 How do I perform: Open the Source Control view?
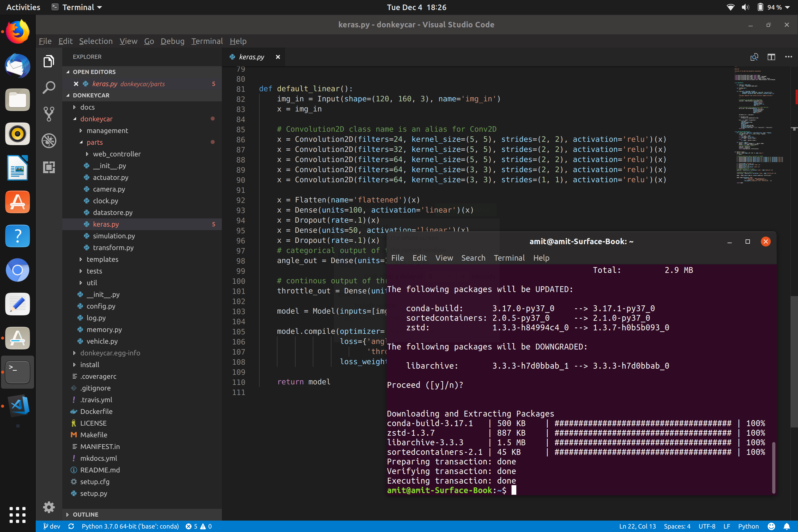49,114
